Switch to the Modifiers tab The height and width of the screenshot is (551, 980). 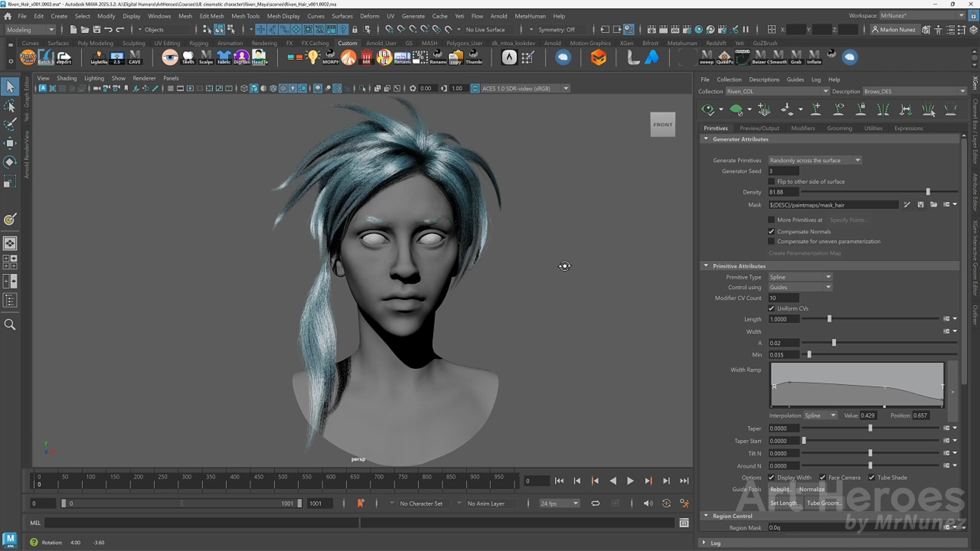[803, 128]
